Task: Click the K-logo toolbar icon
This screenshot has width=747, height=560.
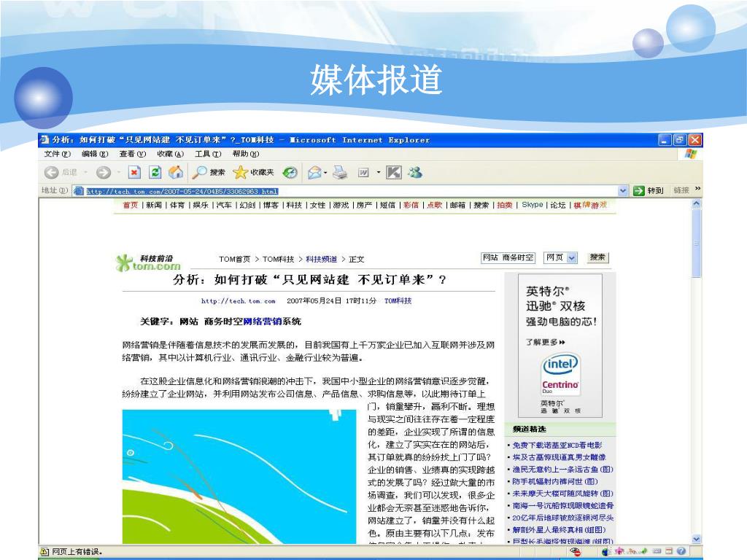Action: 393,172
